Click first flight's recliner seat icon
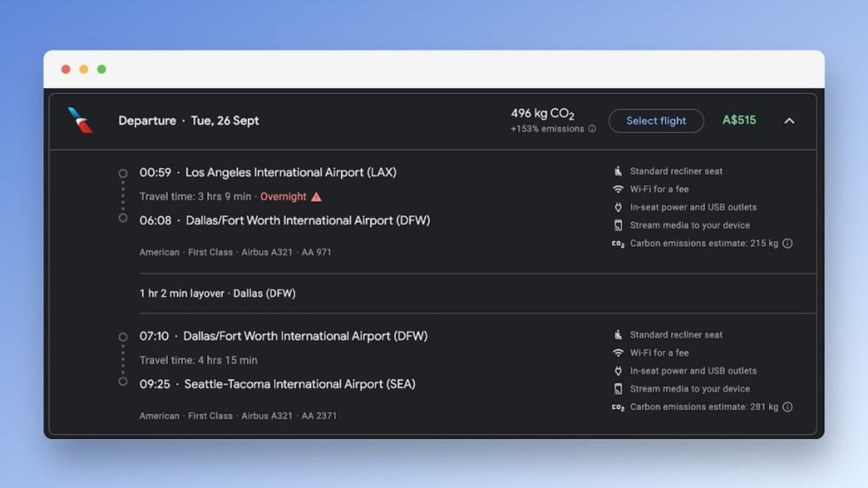 pyautogui.click(x=618, y=171)
